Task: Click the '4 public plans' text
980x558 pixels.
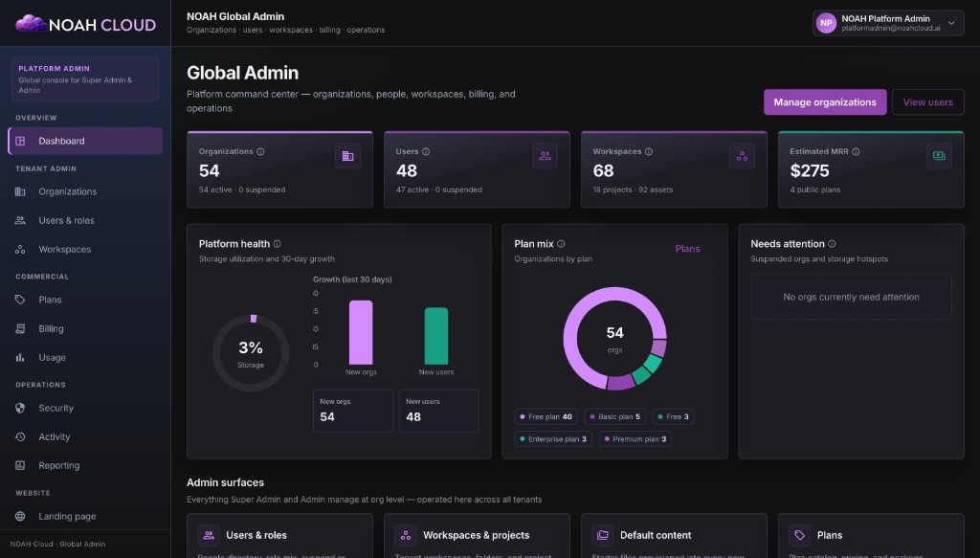Action: 815,190
